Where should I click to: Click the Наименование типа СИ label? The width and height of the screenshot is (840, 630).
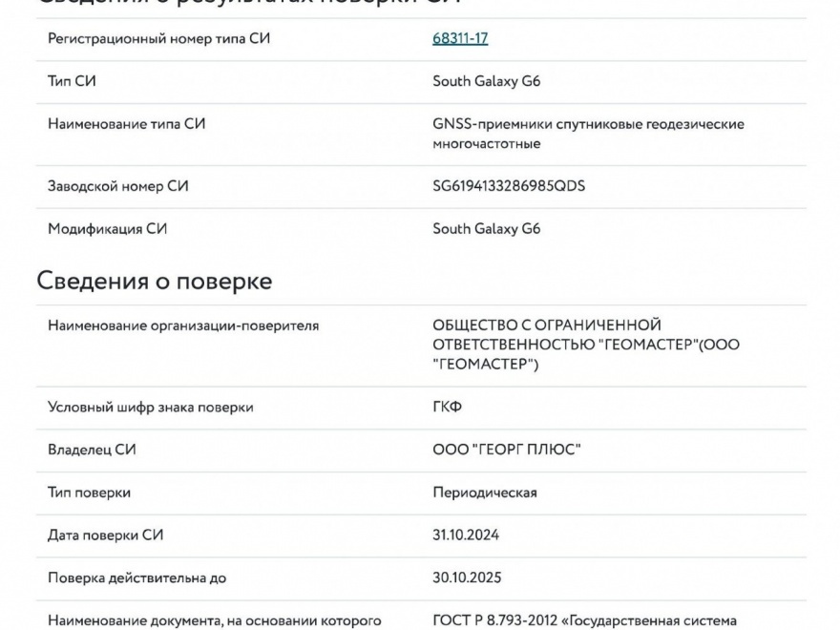(x=126, y=124)
